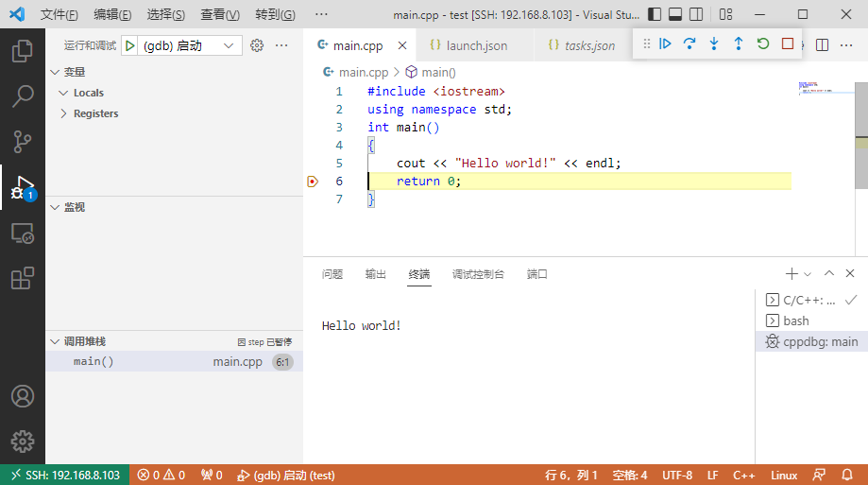Open Run and Debug view icon
868x485 pixels.
point(22,187)
